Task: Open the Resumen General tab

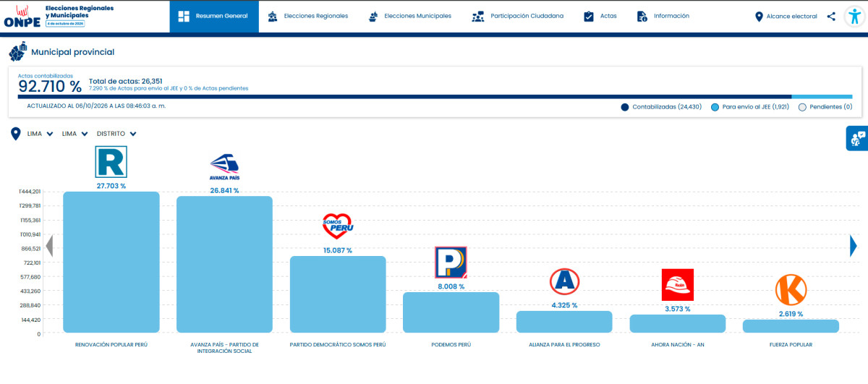Action: pyautogui.click(x=214, y=16)
